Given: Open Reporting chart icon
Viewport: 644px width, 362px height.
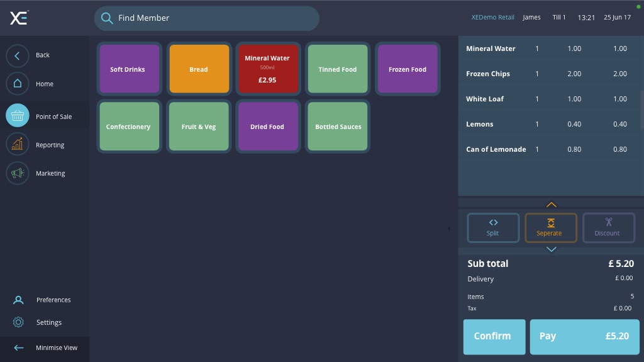Looking at the screenshot, I should click(18, 144).
